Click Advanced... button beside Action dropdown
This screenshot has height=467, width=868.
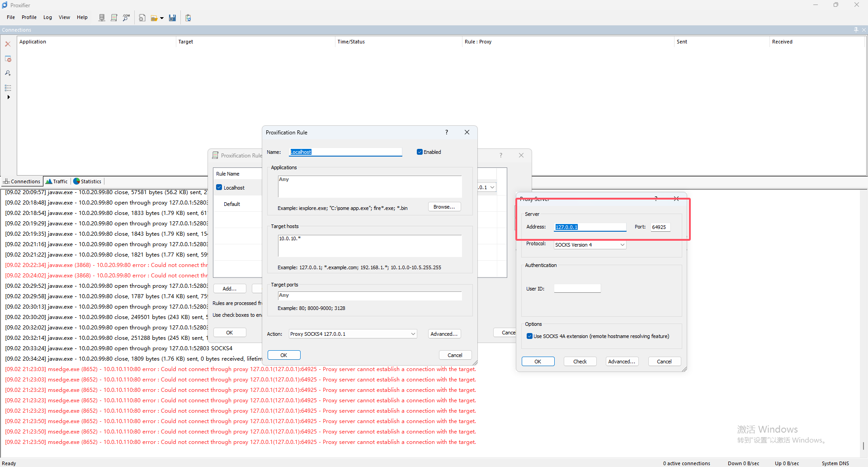pyautogui.click(x=444, y=334)
